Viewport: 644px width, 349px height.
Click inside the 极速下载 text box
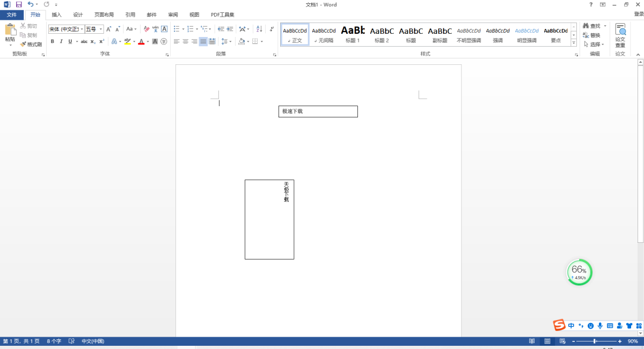[x=318, y=112]
